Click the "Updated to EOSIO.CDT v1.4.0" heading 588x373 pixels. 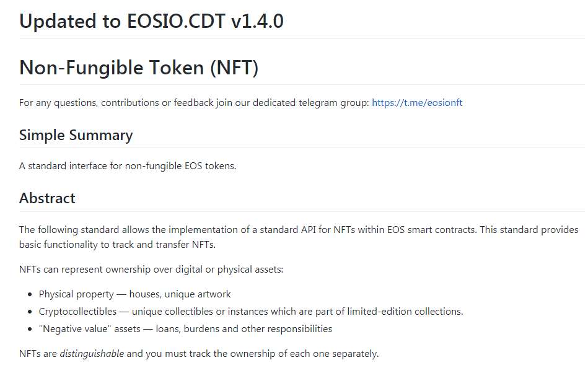pyautogui.click(x=151, y=21)
